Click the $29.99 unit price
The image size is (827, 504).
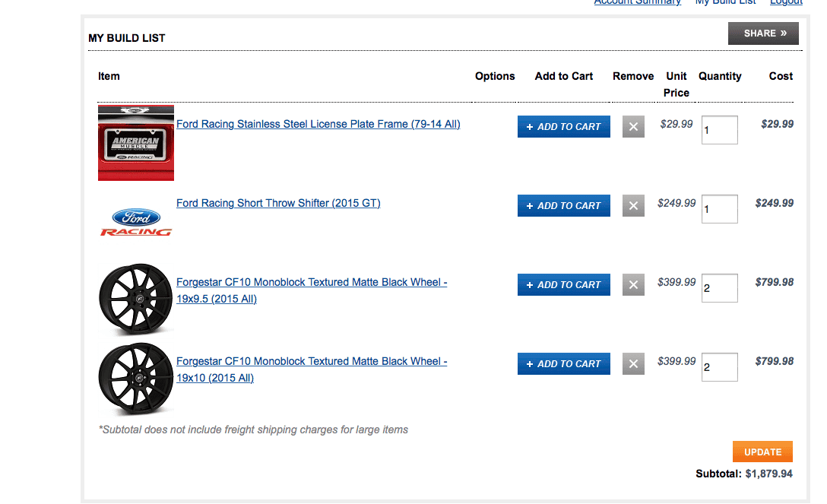click(676, 124)
